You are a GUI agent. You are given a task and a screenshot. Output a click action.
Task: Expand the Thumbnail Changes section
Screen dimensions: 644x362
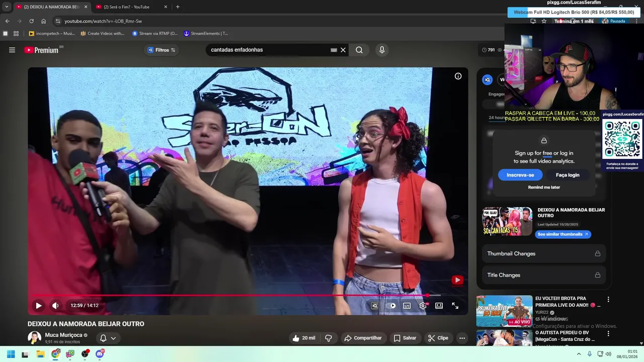pyautogui.click(x=543, y=253)
